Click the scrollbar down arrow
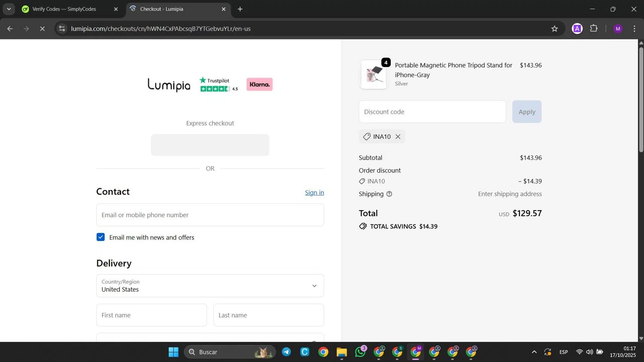 point(641,338)
